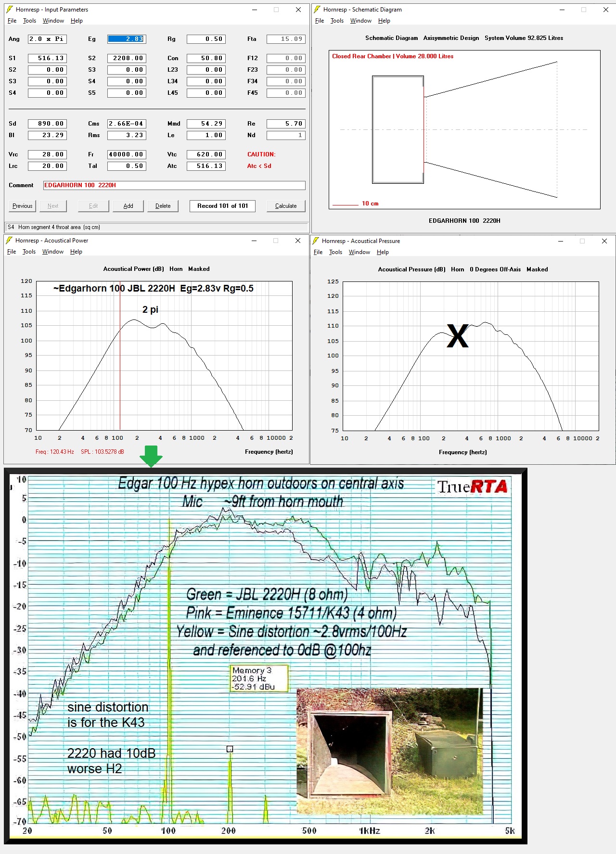Click the S1 throat area field 516.13

(x=47, y=58)
